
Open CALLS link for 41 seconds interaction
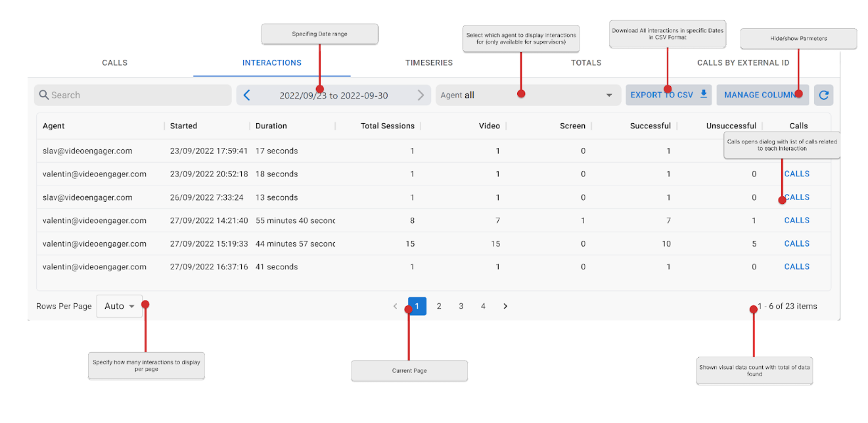[796, 267]
